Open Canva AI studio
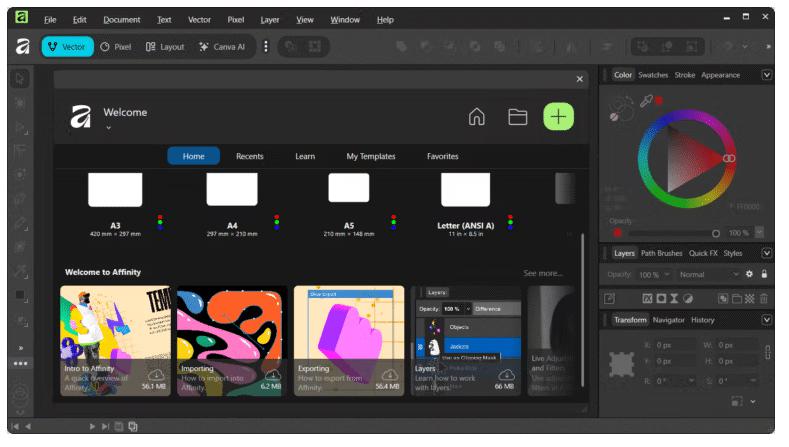 point(222,46)
